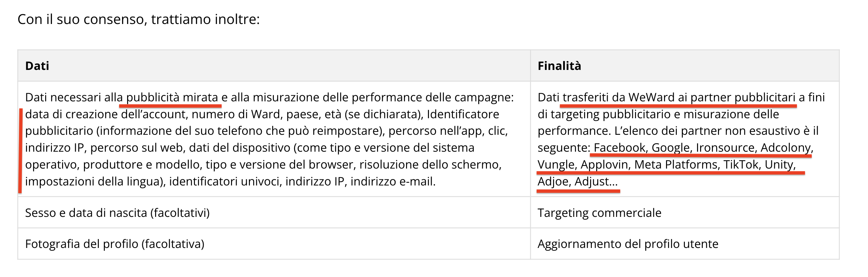Click the red vertical margin line
Screen dimensions: 868x277
click(x=21, y=151)
